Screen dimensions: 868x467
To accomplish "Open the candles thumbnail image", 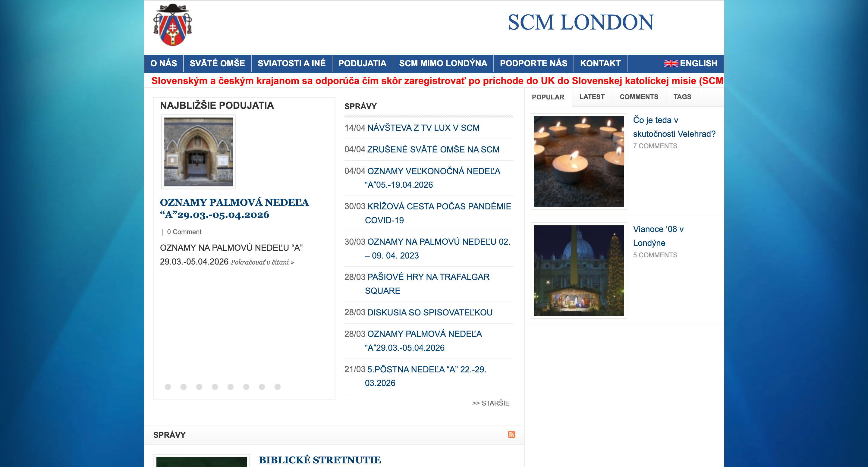I will [579, 161].
